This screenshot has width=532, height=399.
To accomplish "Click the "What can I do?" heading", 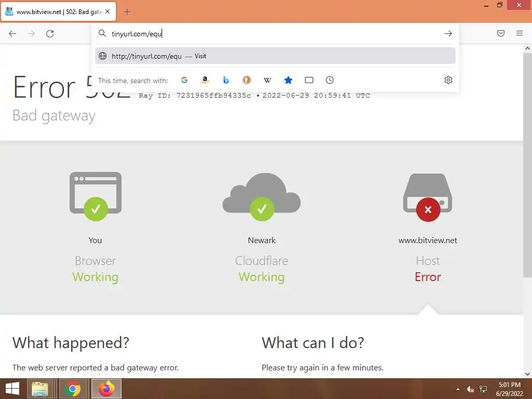I will (x=313, y=343).
